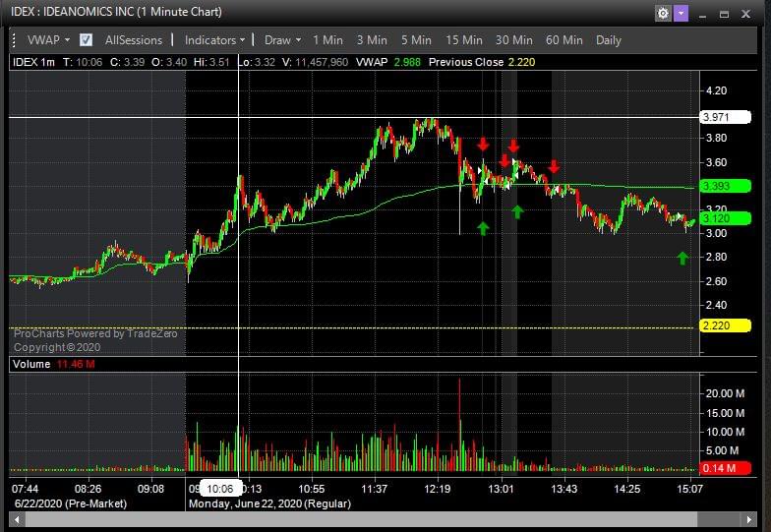771x532 pixels.
Task: Click the 2.40 price axis label
Action: coord(716,305)
